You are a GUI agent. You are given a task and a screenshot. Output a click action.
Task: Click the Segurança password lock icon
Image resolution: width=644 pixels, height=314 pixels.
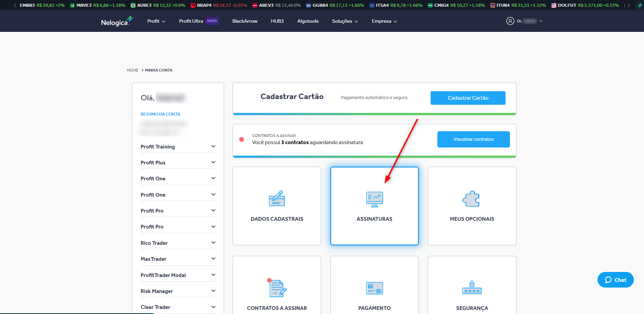472,288
